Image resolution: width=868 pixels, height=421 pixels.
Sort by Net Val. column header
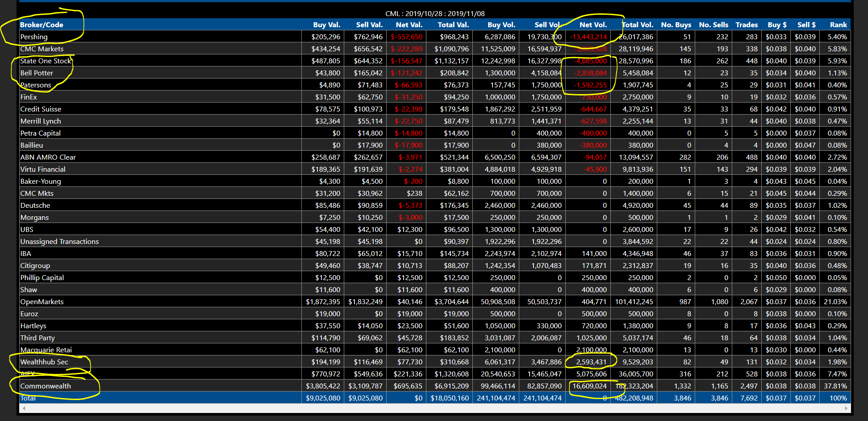pos(409,25)
